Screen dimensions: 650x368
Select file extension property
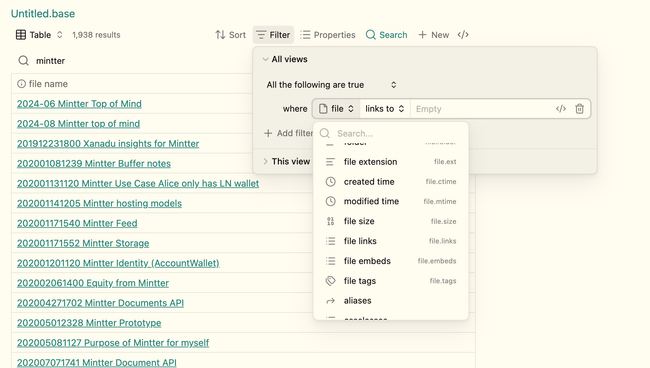[x=391, y=162]
